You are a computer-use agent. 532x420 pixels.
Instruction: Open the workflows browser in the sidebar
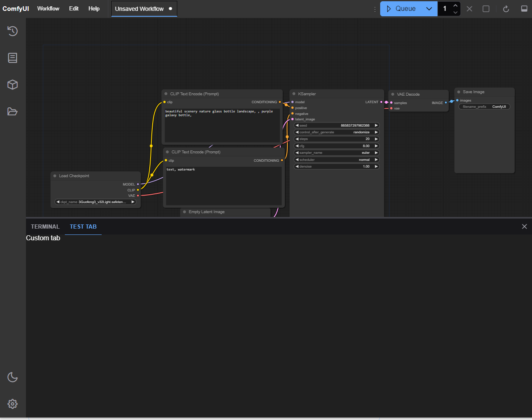click(x=12, y=111)
